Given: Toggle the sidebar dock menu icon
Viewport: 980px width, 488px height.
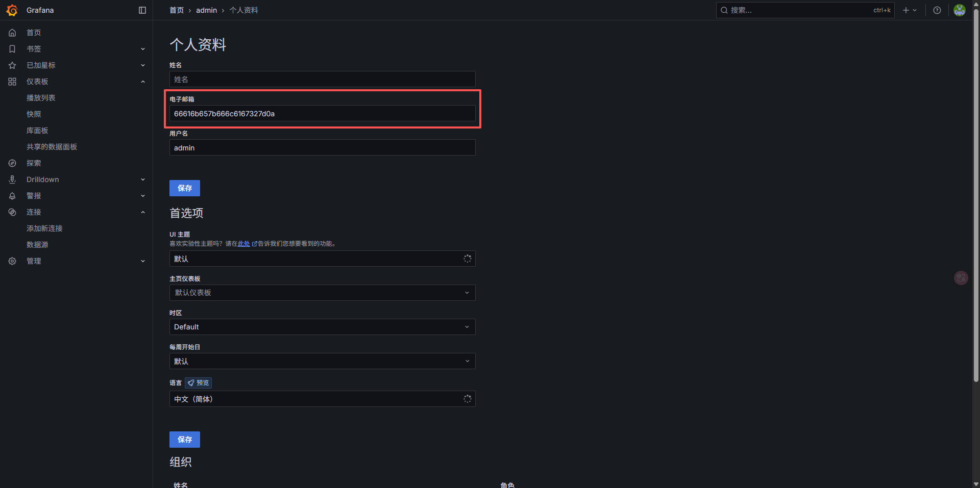Looking at the screenshot, I should pos(142,10).
